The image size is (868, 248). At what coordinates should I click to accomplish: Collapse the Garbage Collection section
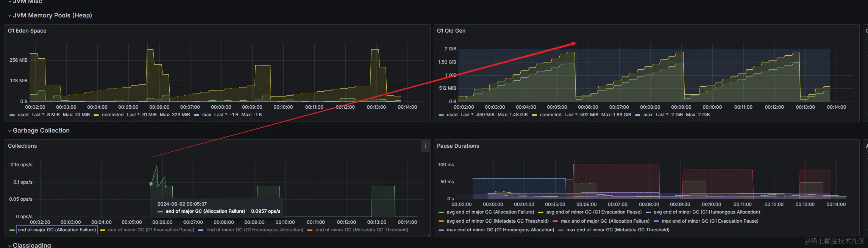[39, 130]
